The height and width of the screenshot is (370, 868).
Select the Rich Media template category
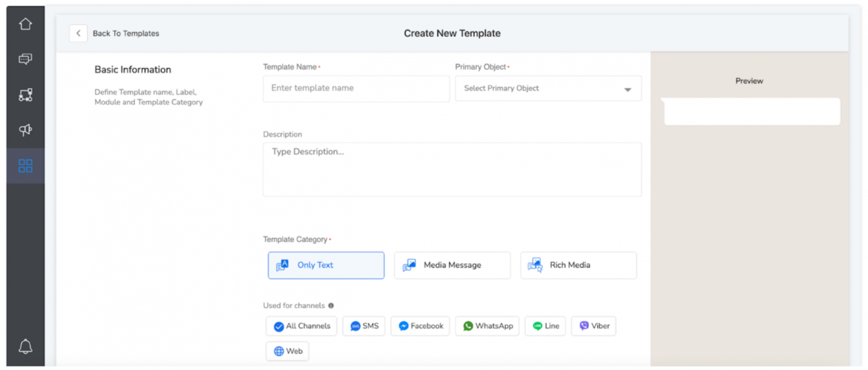(578, 265)
